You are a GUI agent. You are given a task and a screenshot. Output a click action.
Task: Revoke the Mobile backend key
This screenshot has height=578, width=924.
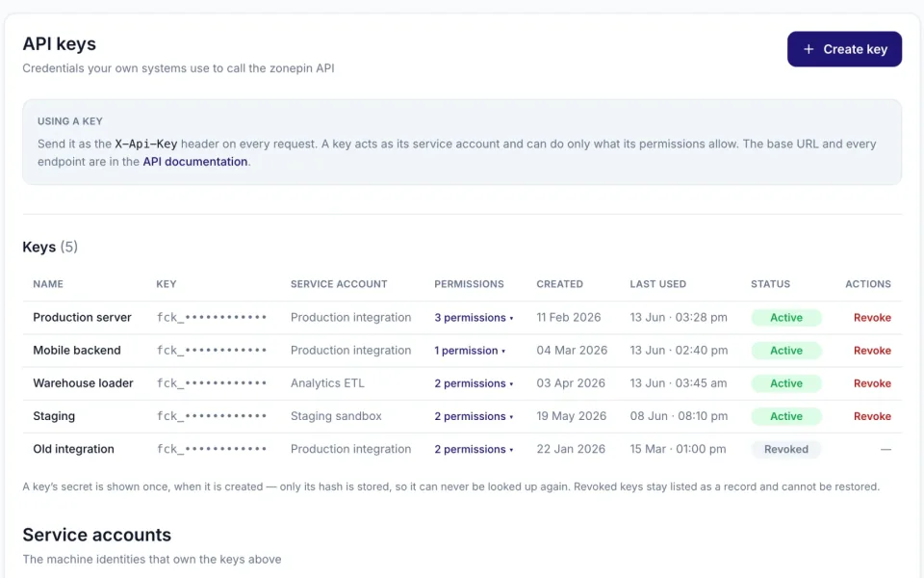tap(872, 351)
